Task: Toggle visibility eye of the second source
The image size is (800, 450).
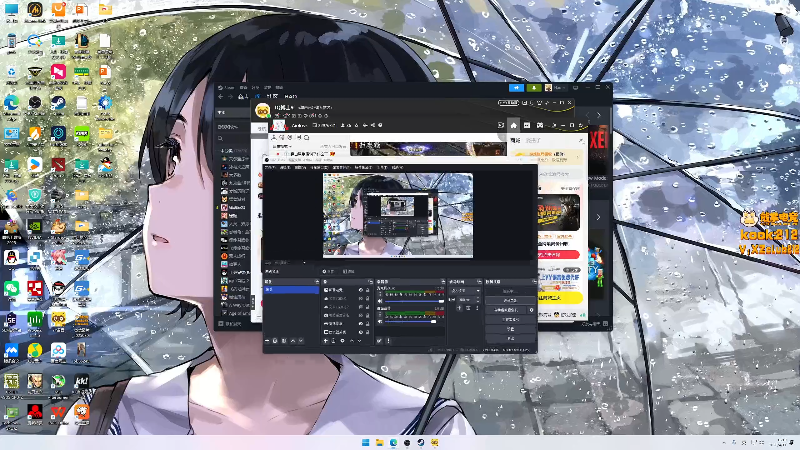Action: tap(361, 298)
